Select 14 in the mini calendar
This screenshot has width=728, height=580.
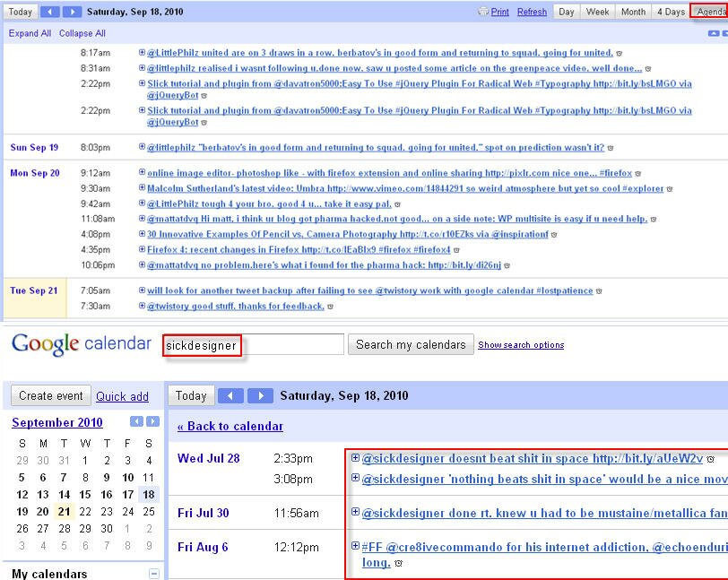coord(64,495)
